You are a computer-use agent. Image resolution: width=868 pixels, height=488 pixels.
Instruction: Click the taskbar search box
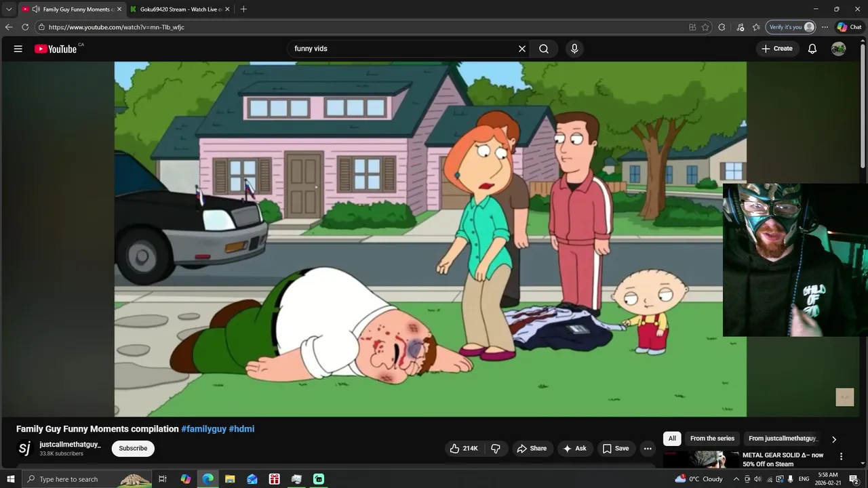pos(86,479)
